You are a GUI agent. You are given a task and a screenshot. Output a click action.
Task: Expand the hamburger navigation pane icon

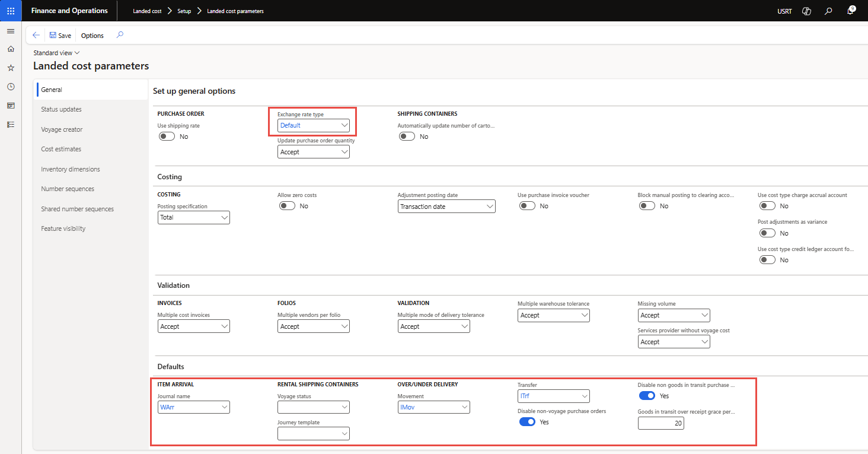[11, 31]
